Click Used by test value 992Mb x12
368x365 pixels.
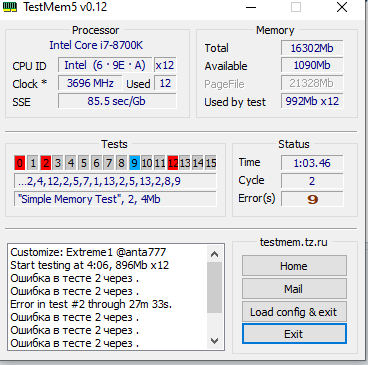click(312, 101)
